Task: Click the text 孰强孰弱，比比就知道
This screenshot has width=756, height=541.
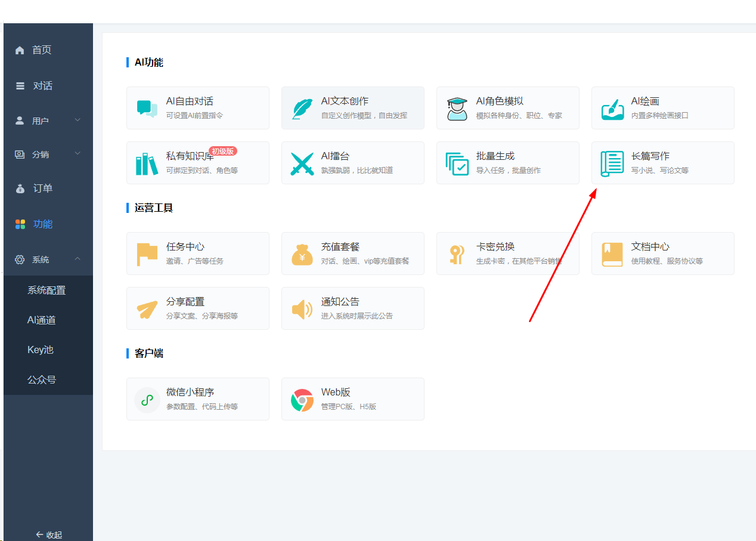Action: (x=357, y=171)
